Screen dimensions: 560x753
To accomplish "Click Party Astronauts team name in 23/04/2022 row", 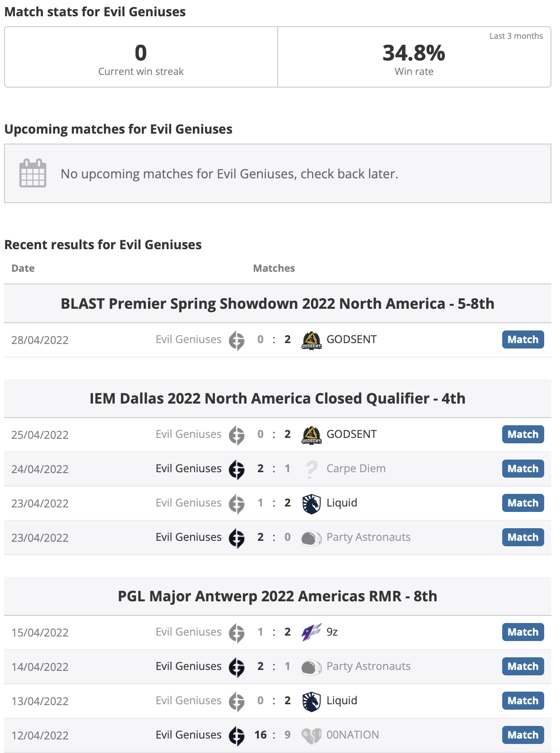I will 369,537.
